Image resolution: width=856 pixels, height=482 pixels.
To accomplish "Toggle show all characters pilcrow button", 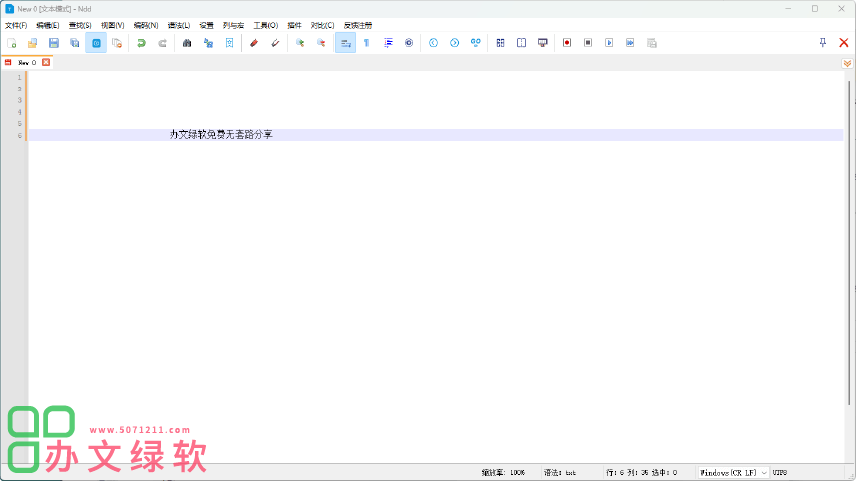I will click(x=366, y=43).
